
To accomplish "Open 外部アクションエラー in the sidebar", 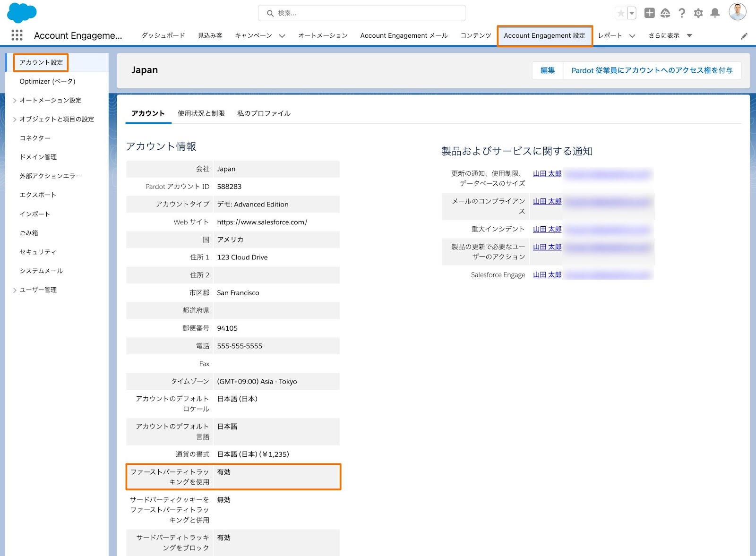I will pyautogui.click(x=51, y=176).
